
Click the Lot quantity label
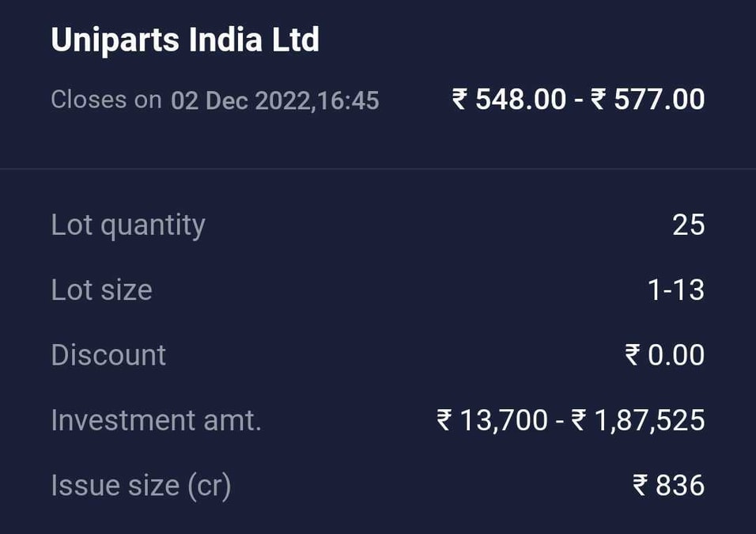127,225
